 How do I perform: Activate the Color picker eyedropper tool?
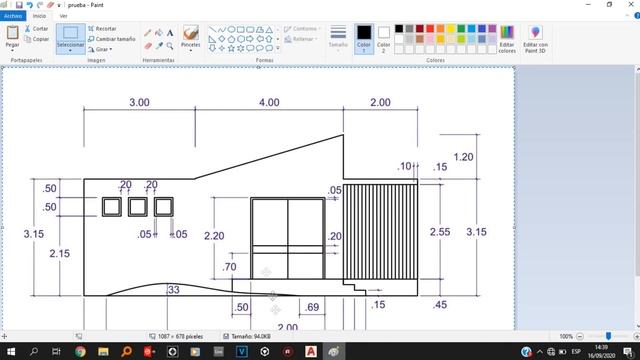click(159, 46)
